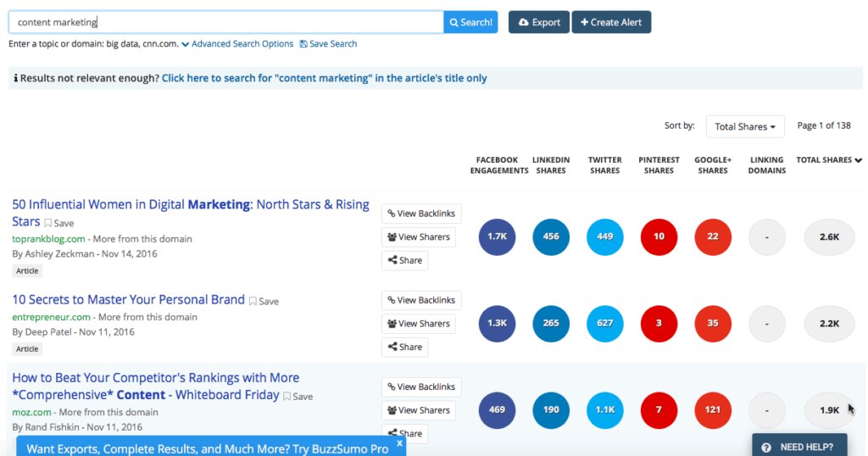The height and width of the screenshot is (456, 868).
Task: Click the Pinterest Shares column header
Action: [x=659, y=165]
